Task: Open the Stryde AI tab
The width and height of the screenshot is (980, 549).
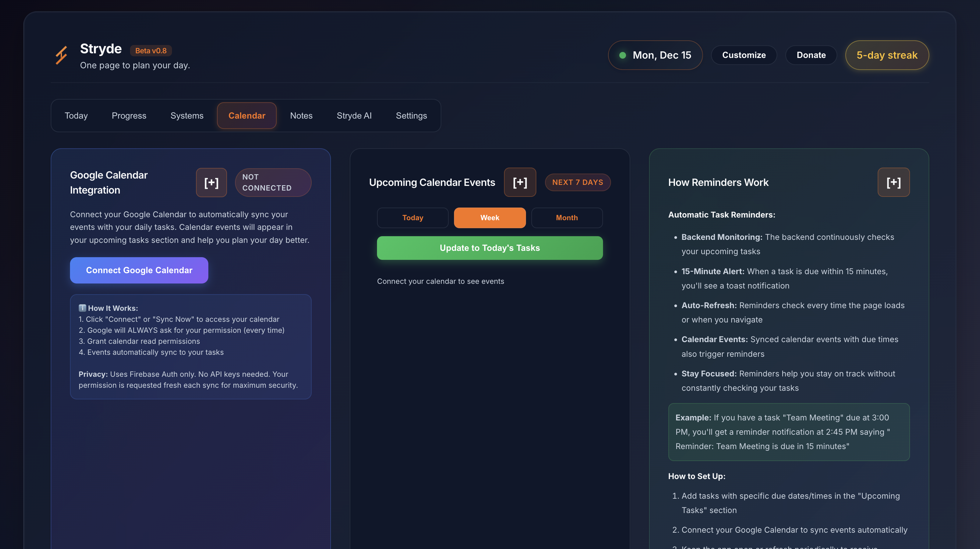Action: (x=354, y=116)
